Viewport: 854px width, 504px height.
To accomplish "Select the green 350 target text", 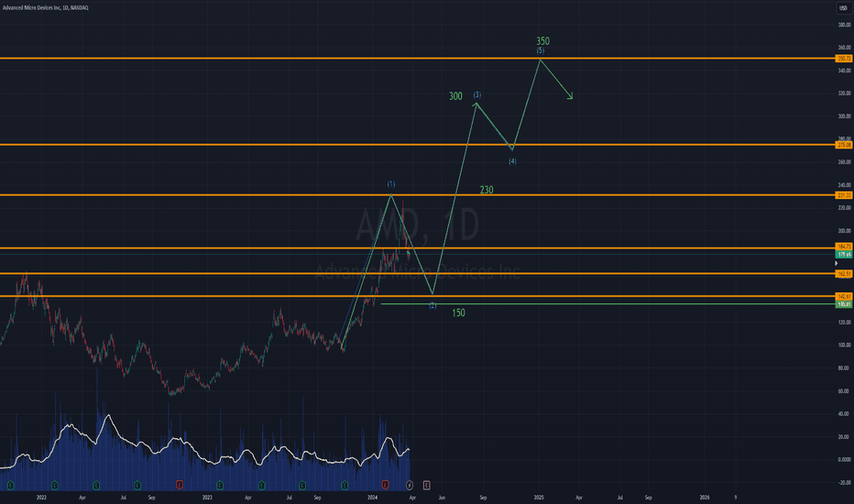I will [x=543, y=41].
